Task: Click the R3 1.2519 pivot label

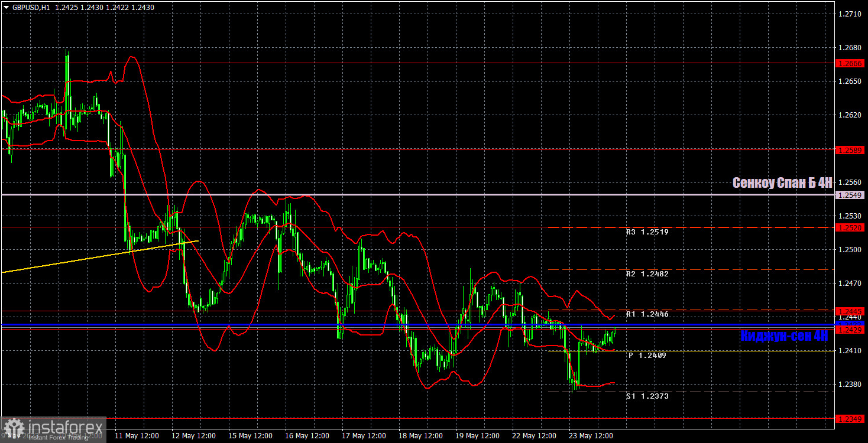Action: (x=647, y=232)
